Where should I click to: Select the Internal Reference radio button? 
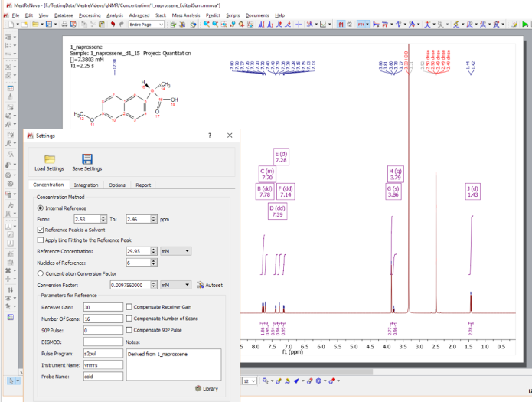41,208
